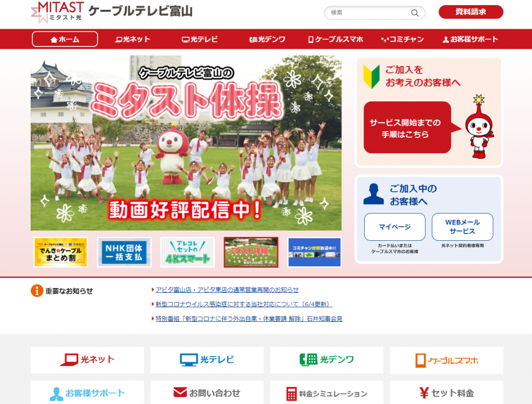This screenshot has width=532, height=404.
Task: Click the blue user silhouette icon
Action: (x=374, y=194)
